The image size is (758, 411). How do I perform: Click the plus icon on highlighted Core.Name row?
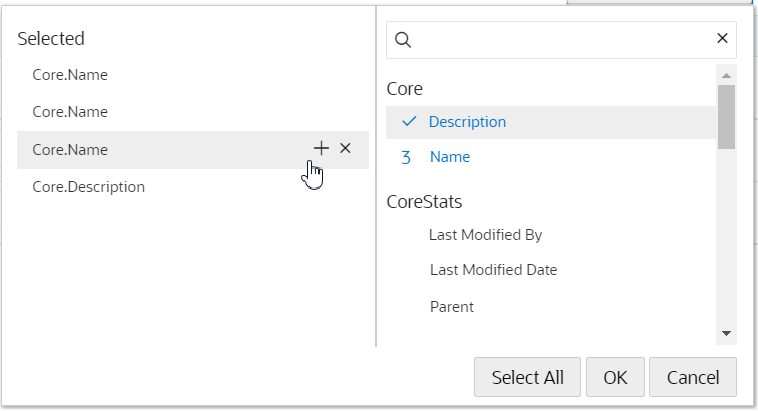pos(321,148)
